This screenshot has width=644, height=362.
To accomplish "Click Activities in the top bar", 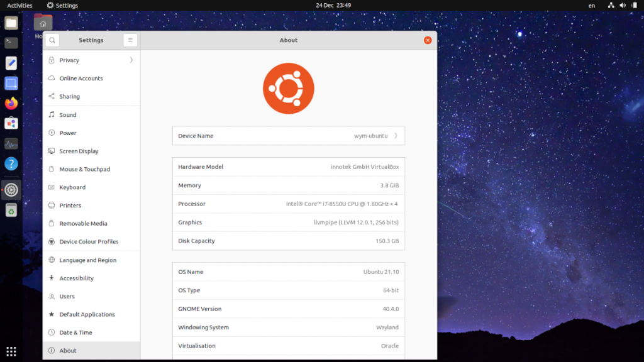I will point(19,6).
